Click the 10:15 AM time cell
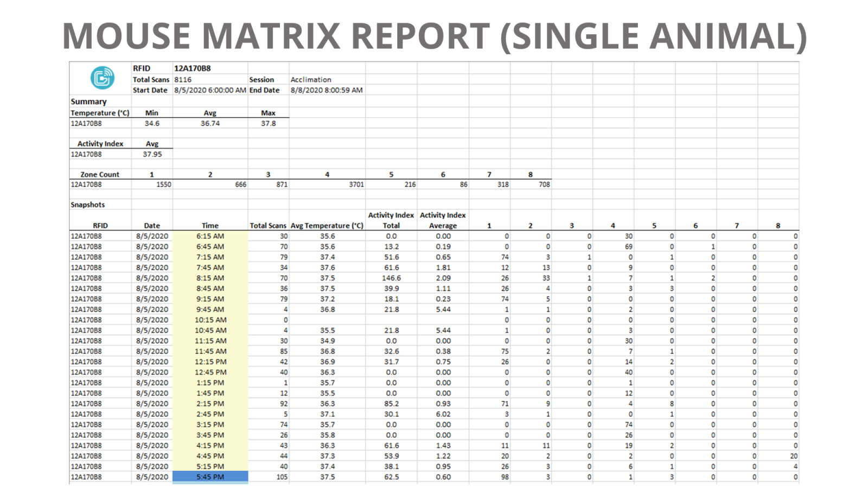Screen dimensions: 868x499 tap(210, 320)
